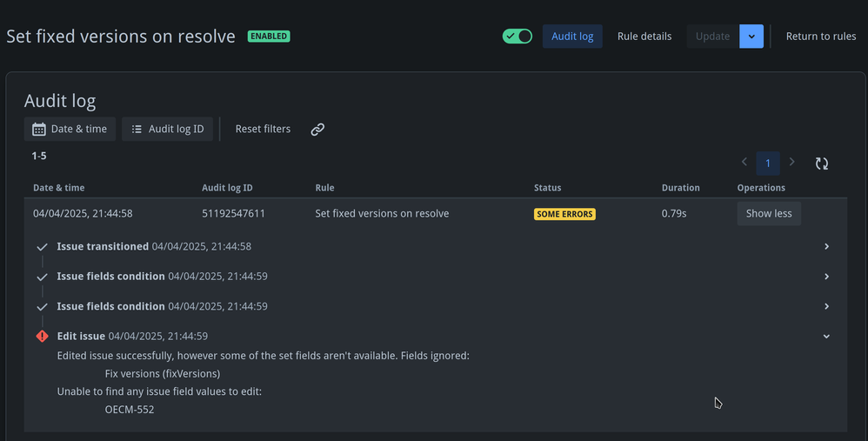Expand the second Issue fields condition entry
The height and width of the screenshot is (441, 868).
tap(826, 306)
